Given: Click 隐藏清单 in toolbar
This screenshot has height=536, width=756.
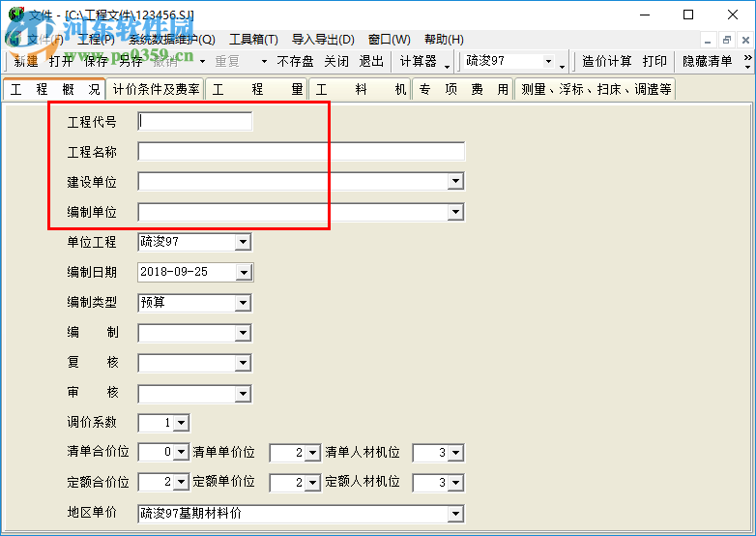Looking at the screenshot, I should pyautogui.click(x=708, y=61).
